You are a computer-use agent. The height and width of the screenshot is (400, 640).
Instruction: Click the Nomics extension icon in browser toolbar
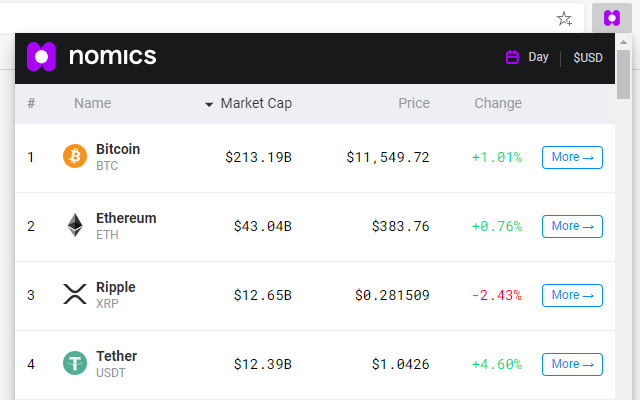(x=611, y=18)
